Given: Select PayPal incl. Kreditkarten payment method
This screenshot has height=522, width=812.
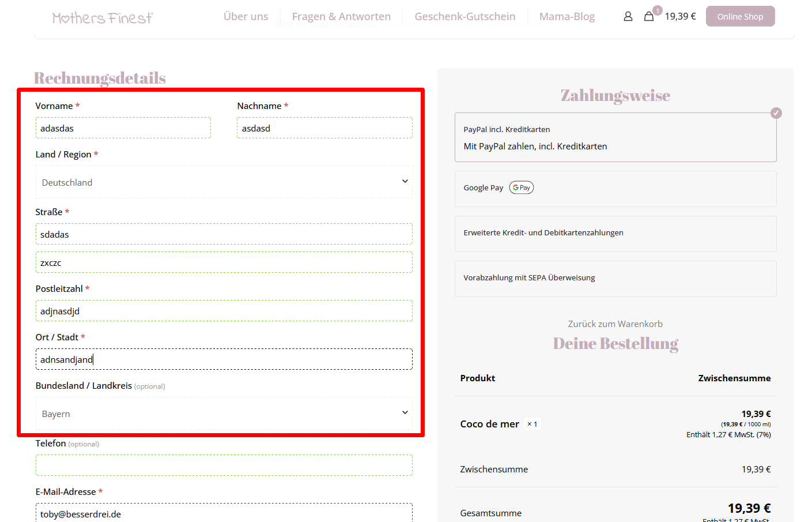Looking at the screenshot, I should 615,137.
